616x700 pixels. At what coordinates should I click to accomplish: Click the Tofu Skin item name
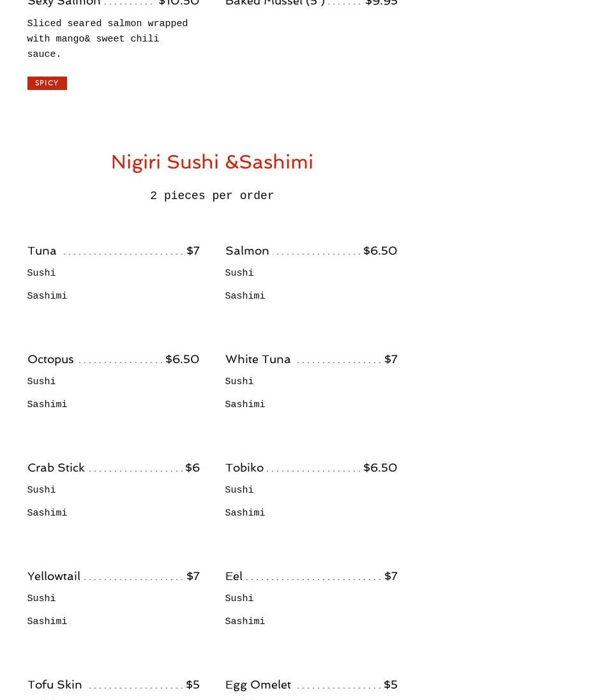pyautogui.click(x=55, y=685)
